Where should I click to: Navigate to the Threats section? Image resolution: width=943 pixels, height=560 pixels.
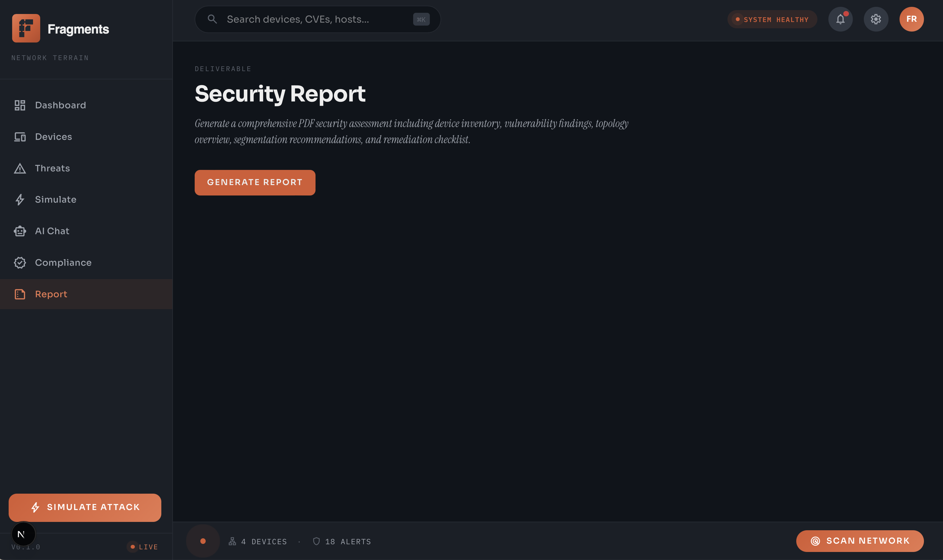pos(52,168)
